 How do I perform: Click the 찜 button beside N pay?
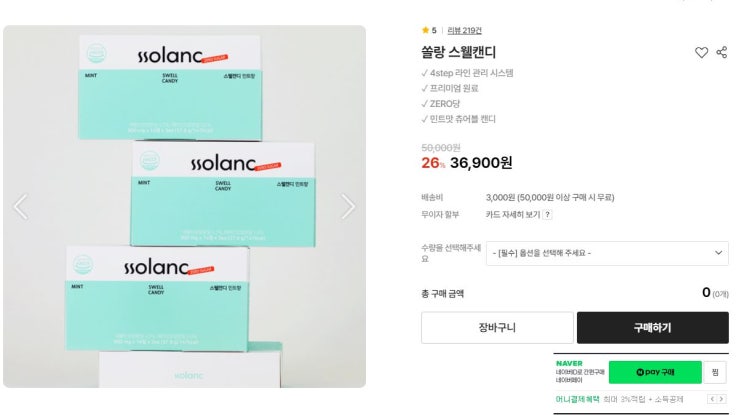click(715, 372)
